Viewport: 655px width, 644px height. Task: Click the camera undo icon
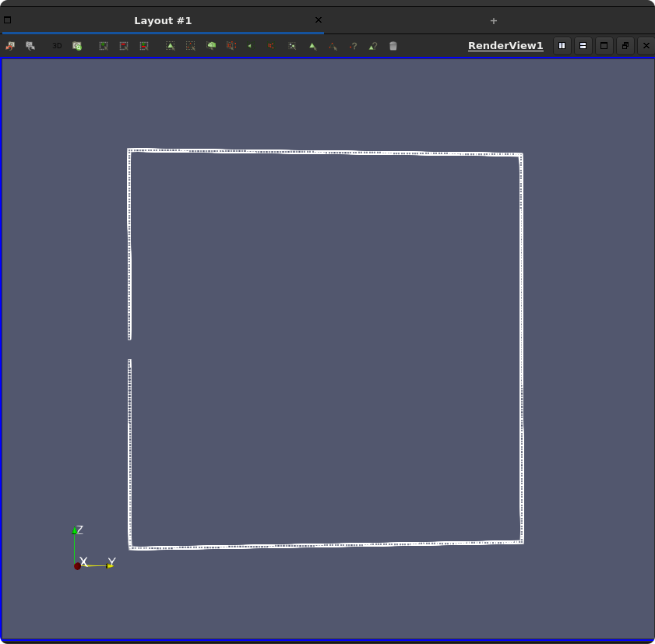[x=10, y=46]
